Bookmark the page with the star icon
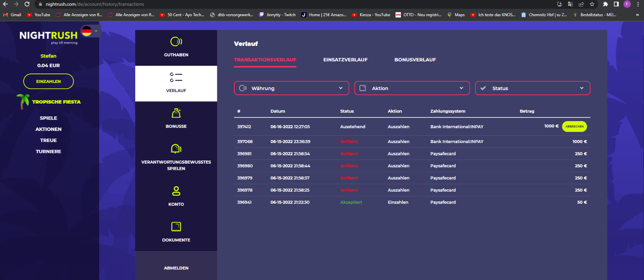Image resolution: width=644 pixels, height=280 pixels. (x=592, y=4)
